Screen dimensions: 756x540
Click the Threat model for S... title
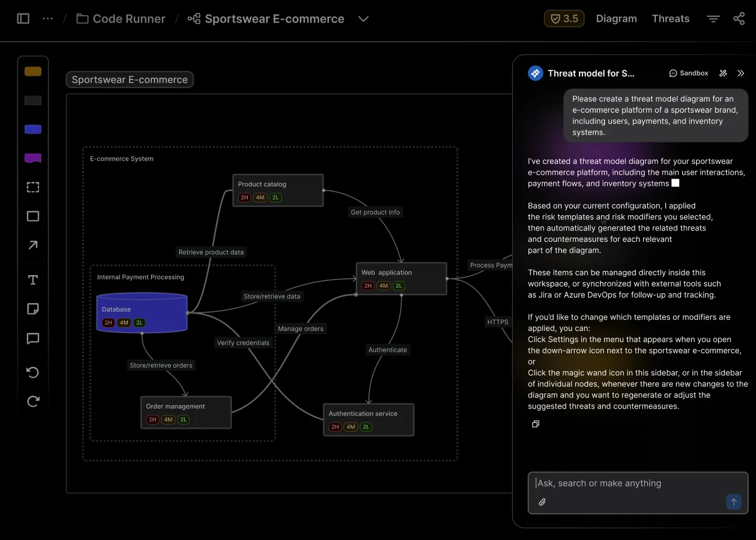(x=591, y=73)
